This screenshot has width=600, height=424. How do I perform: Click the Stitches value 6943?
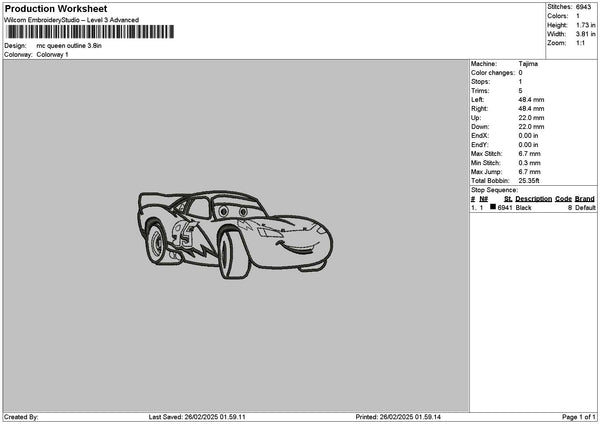pos(583,7)
